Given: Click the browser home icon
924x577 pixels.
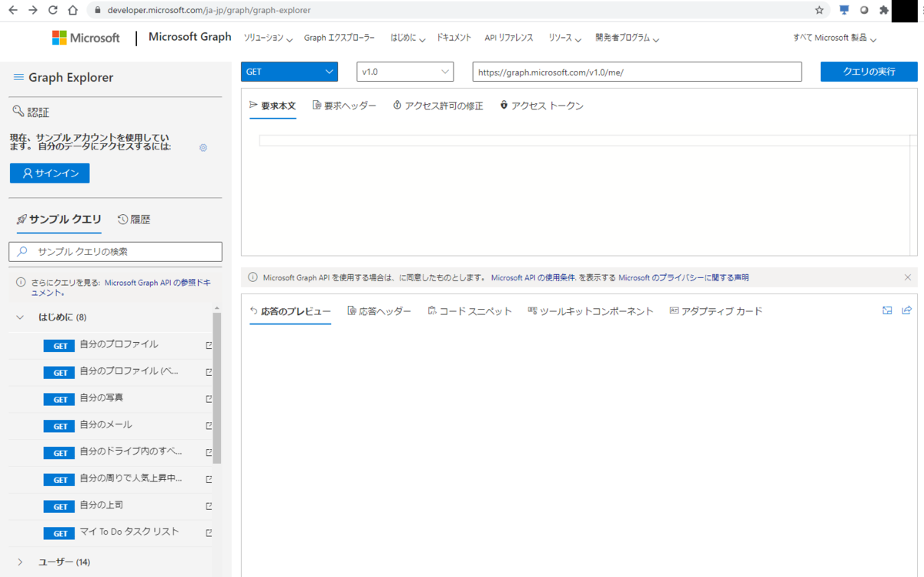Looking at the screenshot, I should [x=73, y=11].
